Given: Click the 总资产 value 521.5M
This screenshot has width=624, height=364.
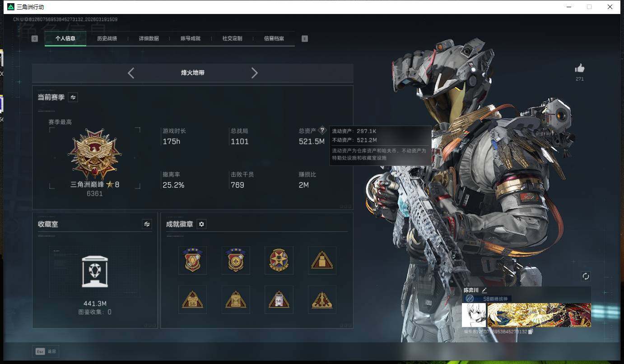Looking at the screenshot, I should 312,142.
